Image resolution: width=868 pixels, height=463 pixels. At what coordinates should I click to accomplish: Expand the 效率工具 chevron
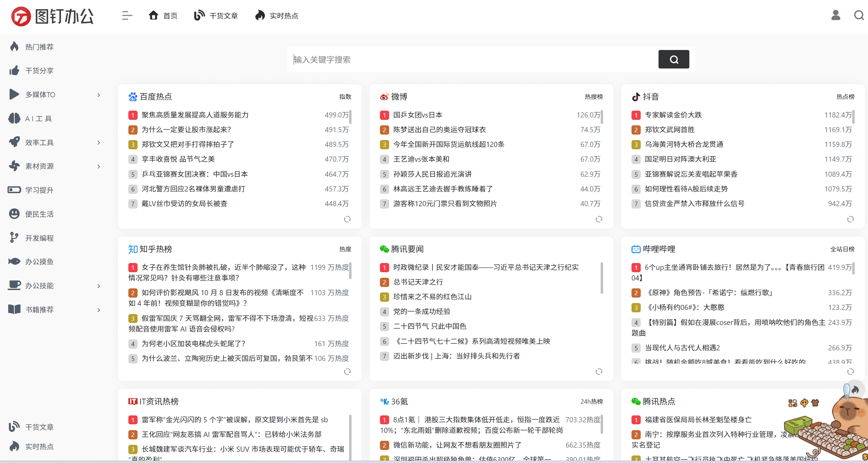[99, 142]
